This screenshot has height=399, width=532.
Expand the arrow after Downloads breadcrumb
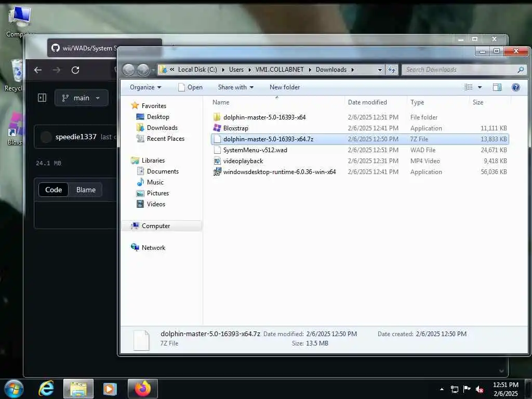353,70
